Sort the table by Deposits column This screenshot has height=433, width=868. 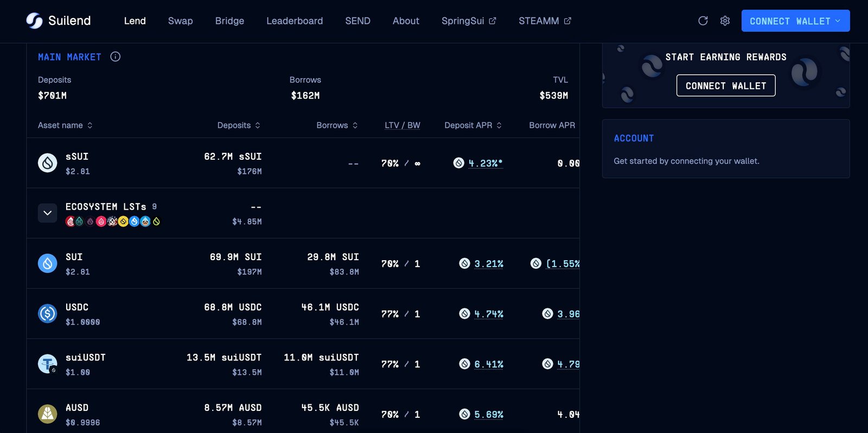(x=239, y=125)
